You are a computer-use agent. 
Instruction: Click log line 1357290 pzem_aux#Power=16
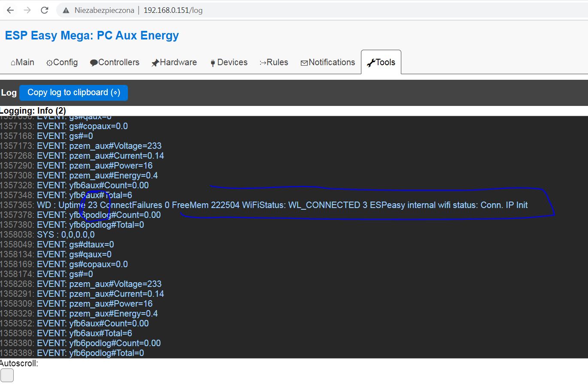click(x=76, y=166)
